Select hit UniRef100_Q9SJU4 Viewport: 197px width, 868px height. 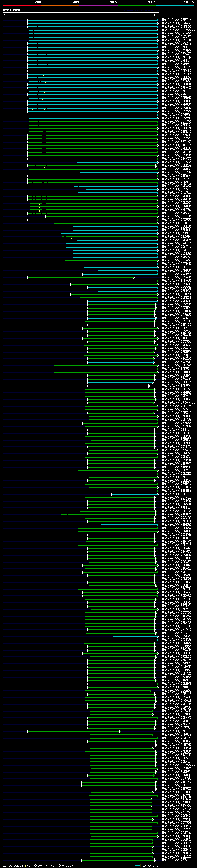click(176, 40)
